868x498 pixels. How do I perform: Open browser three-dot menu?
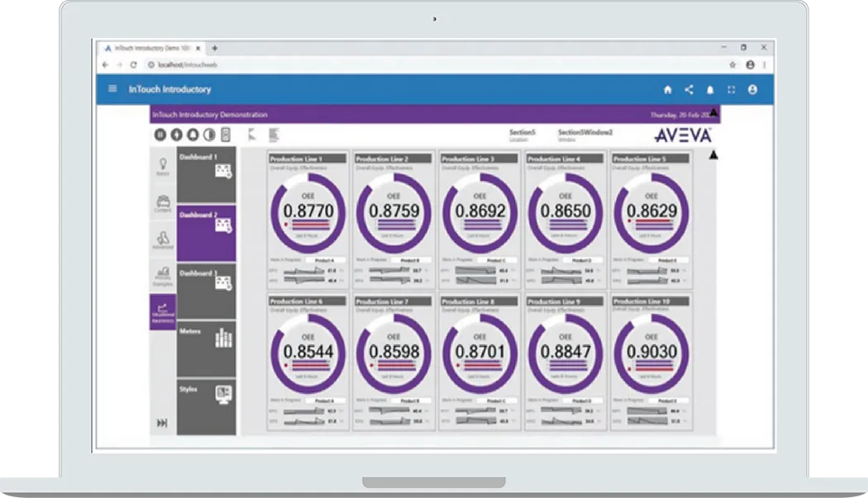tap(765, 64)
